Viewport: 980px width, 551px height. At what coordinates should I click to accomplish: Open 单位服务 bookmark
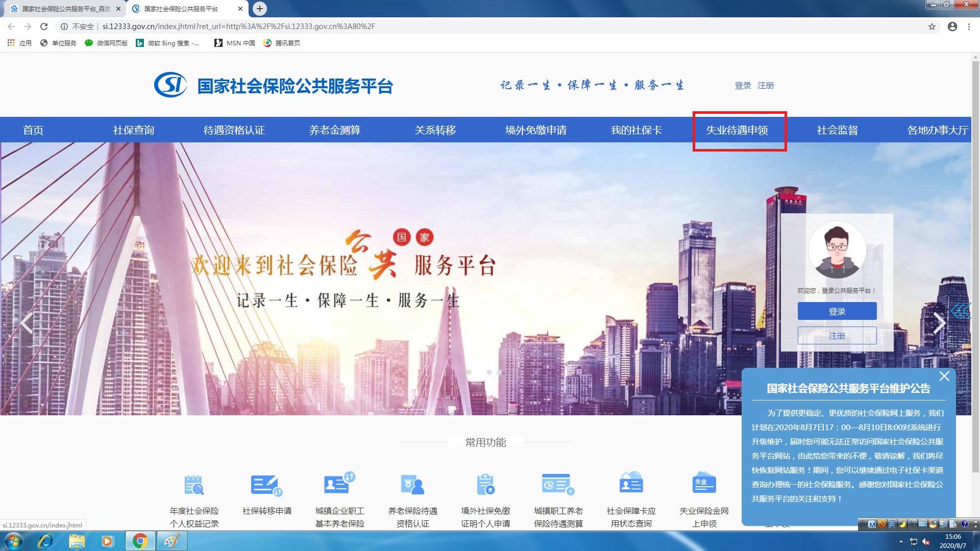[x=58, y=43]
